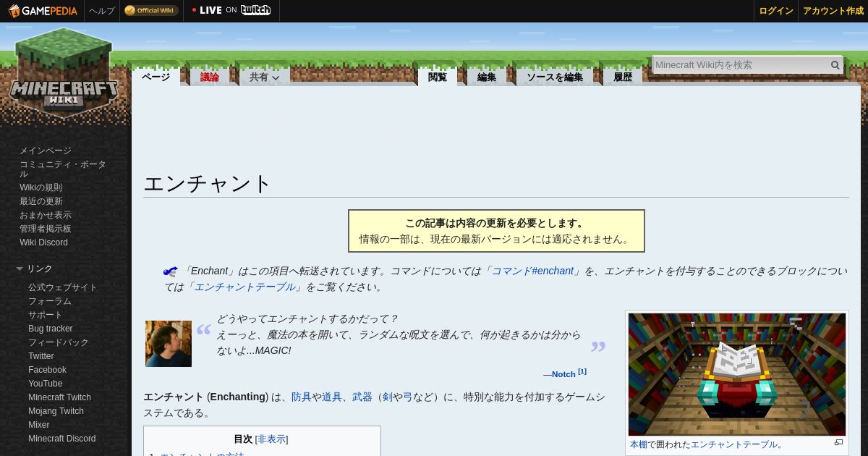Click the Notch attribution link
Screen dimensions: 868x456
click(x=563, y=374)
